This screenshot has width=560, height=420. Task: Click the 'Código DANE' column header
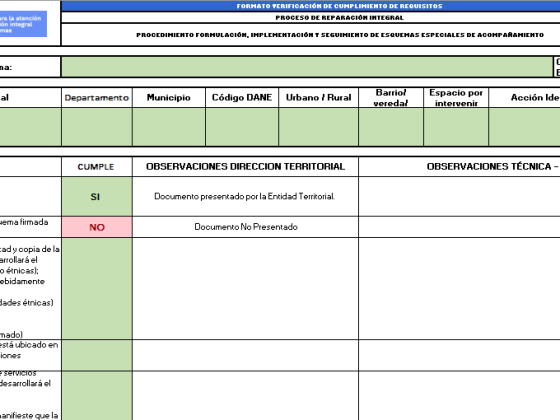[x=242, y=98]
